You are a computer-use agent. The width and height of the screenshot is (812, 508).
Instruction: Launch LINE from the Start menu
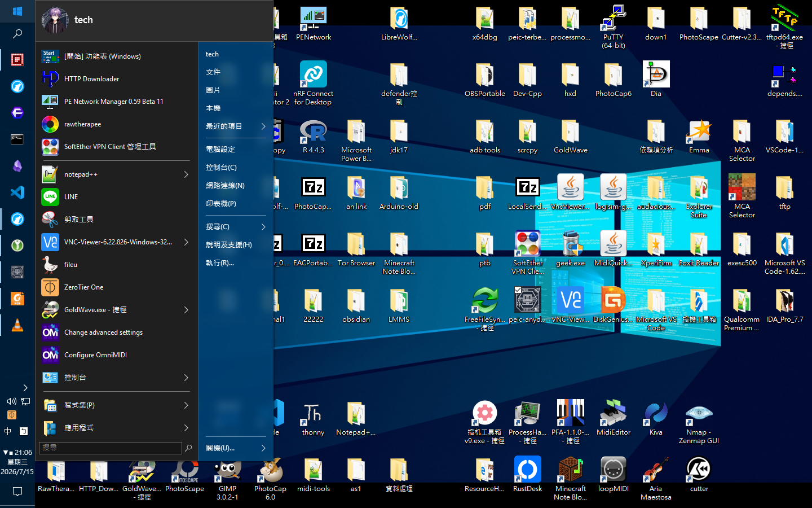click(116, 197)
